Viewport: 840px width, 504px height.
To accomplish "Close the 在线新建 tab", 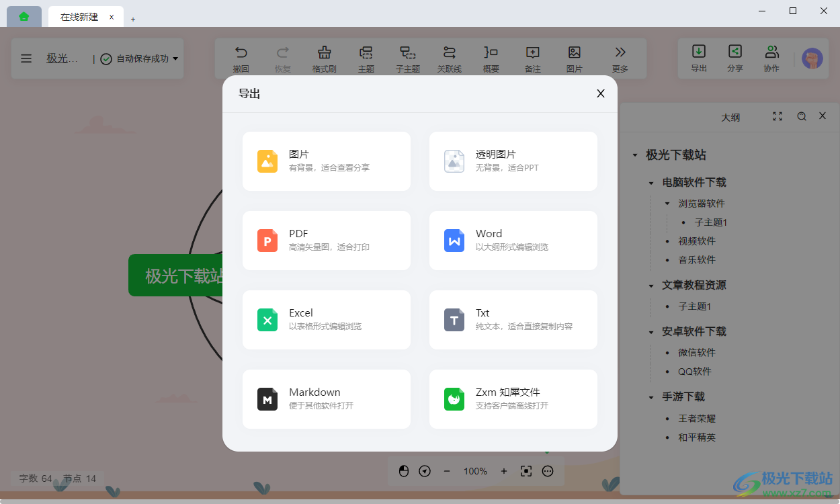I will pyautogui.click(x=112, y=17).
